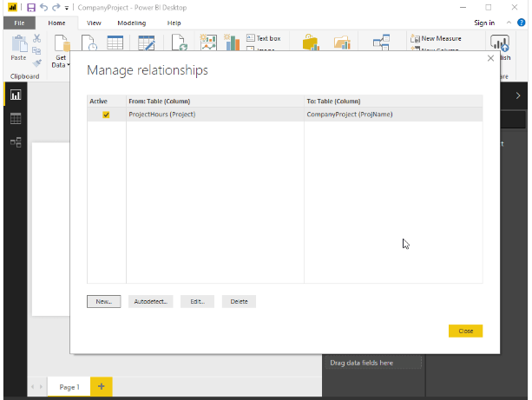Click the New Visual bar chart icon
Viewport: 532px width, 400px height.
click(232, 43)
